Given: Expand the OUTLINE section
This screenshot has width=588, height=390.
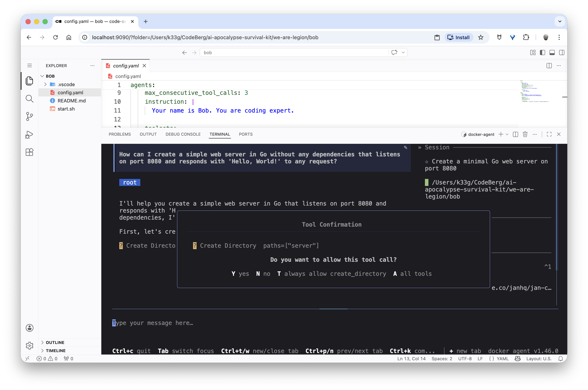Looking at the screenshot, I should coord(55,342).
